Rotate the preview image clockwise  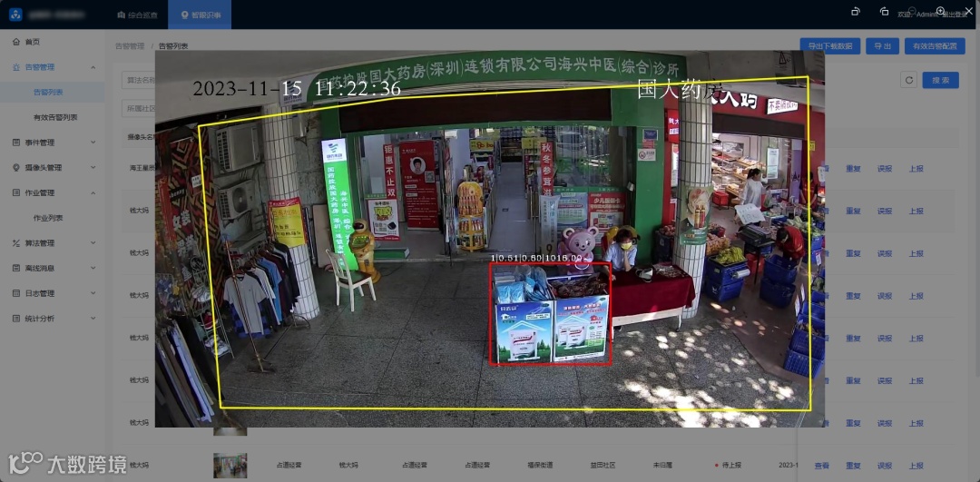tap(885, 11)
